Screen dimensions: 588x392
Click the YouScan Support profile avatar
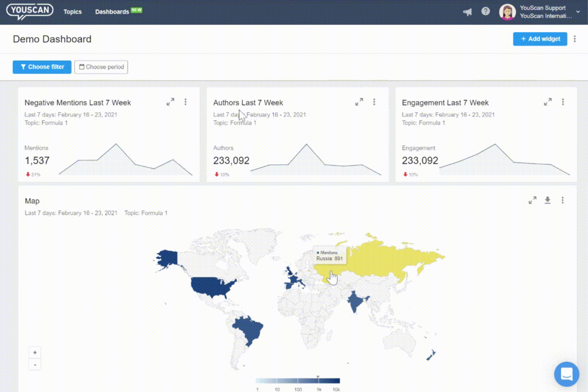click(507, 12)
